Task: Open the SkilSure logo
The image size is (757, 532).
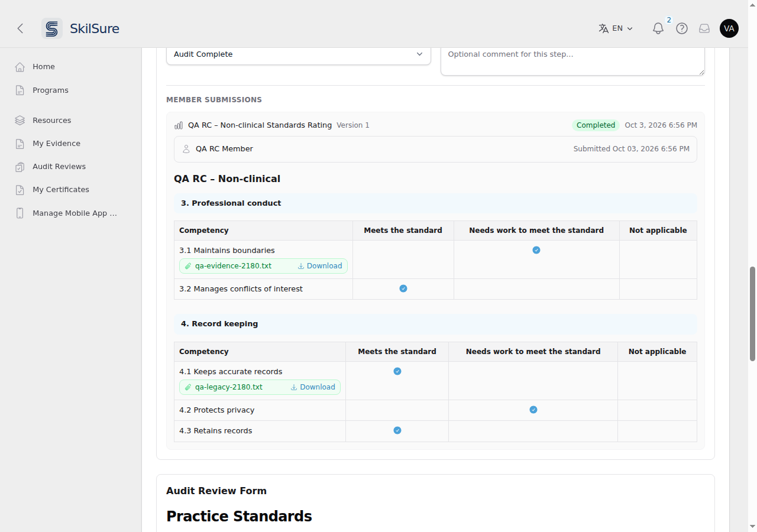Action: pos(80,28)
